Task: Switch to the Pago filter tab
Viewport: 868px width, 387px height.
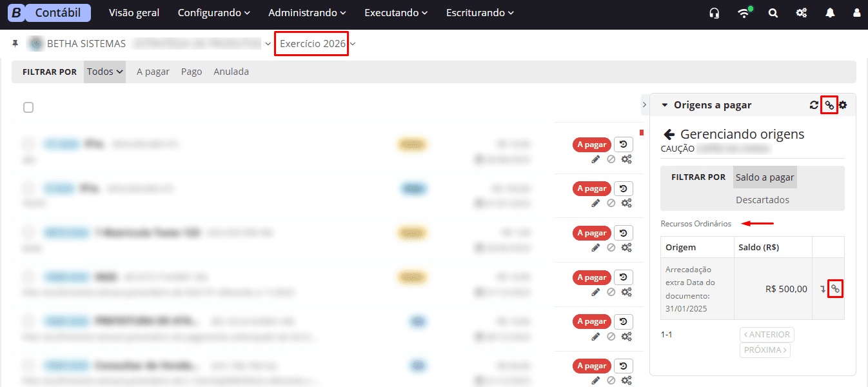Action: 191,72
